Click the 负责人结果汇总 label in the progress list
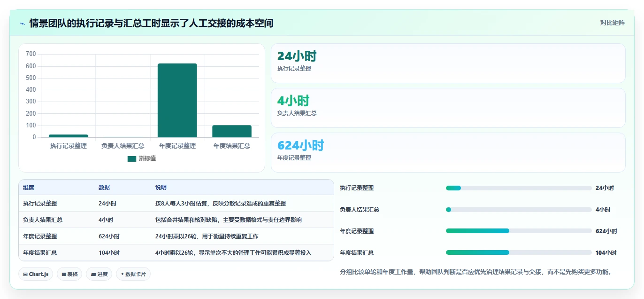Viewport: 644px width, 299px height. tap(360, 210)
